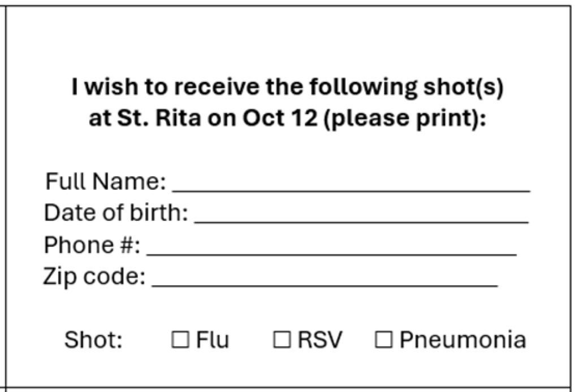This screenshot has width=579, height=392.
Task: Click the heading line 'I wish to receive'
Action: coord(165,86)
